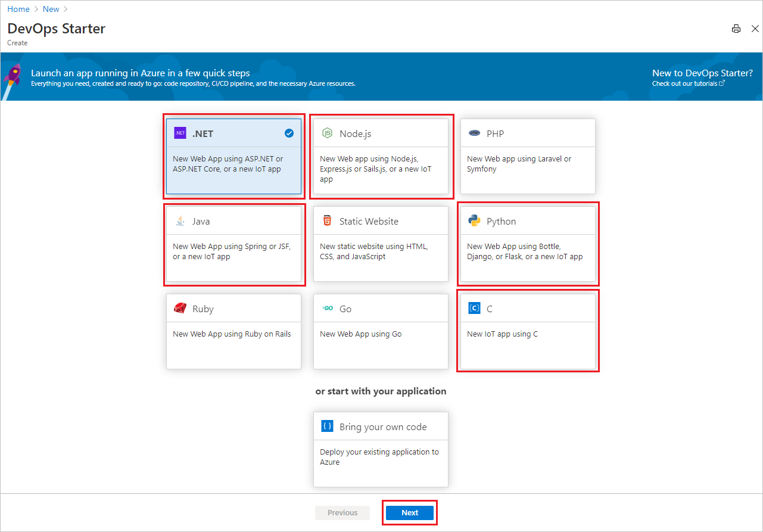
Task: Click the 'or start with your application' label
Action: [381, 391]
